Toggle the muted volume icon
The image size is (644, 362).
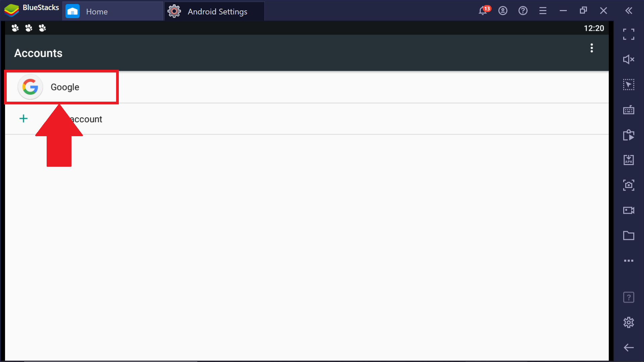click(x=629, y=59)
